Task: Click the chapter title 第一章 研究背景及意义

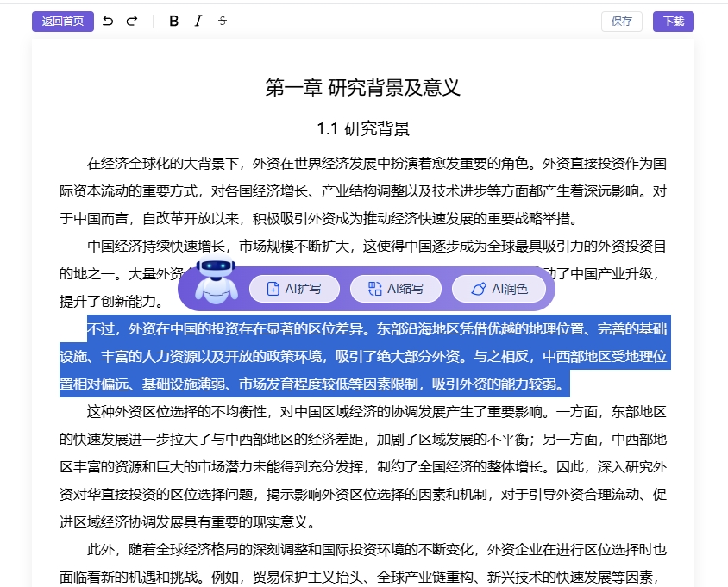Action: 364,86
